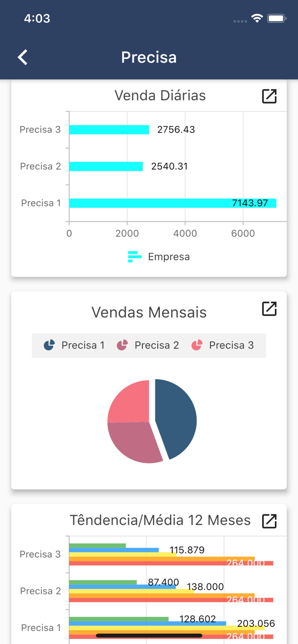This screenshot has height=644, width=298.
Task: Select the dark blue pie slice
Action: (x=176, y=416)
